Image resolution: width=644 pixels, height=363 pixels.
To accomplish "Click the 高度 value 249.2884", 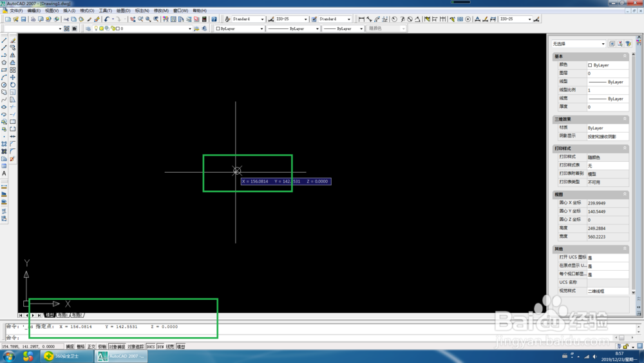I will coord(607,228).
